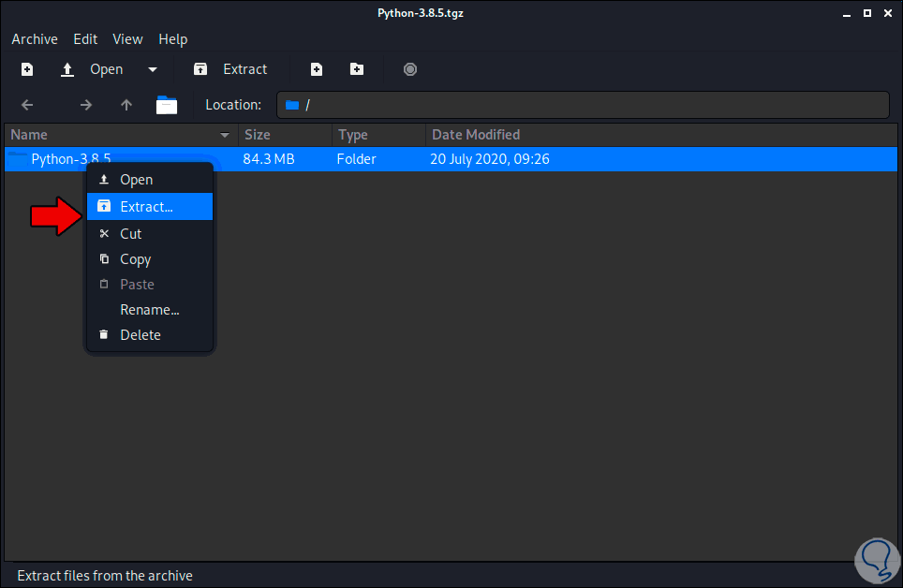Click the Python-3.8.5.tgz window title
903x588 pixels.
(421, 13)
